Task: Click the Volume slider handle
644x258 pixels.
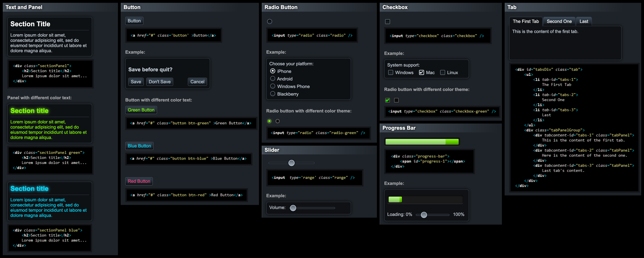Action: [x=293, y=208]
